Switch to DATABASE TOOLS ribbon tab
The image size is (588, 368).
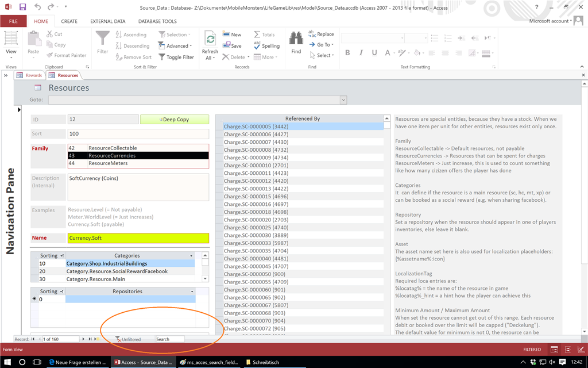(157, 21)
